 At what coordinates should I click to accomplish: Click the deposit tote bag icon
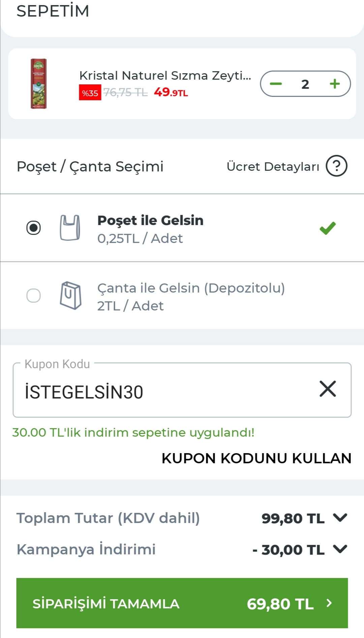70,296
